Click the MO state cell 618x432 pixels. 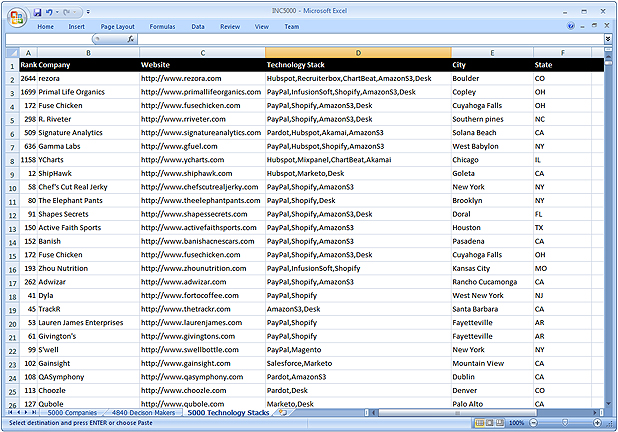562,268
